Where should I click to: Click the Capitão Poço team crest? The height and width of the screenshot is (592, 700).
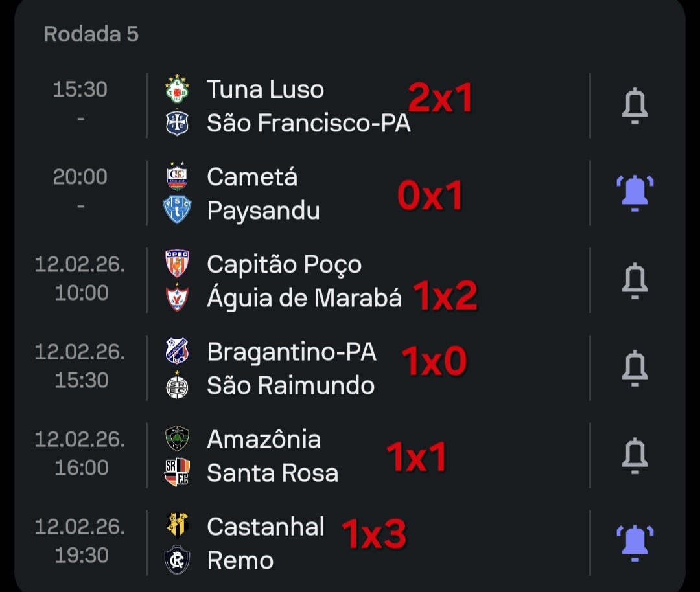tap(177, 264)
